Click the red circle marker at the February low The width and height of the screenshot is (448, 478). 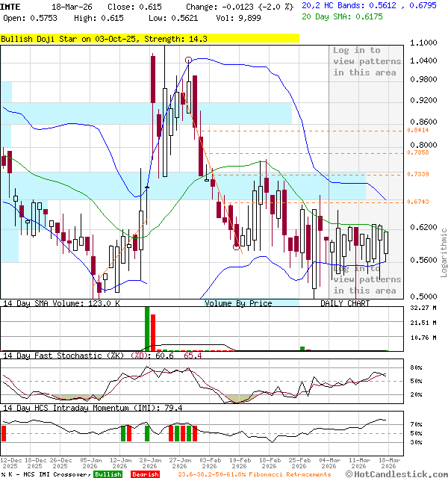click(237, 246)
